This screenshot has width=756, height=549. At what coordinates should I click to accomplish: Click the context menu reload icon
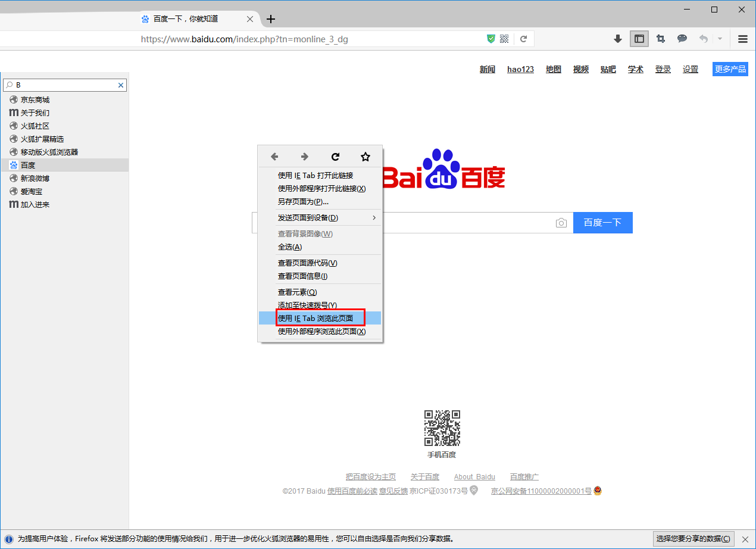coord(335,157)
